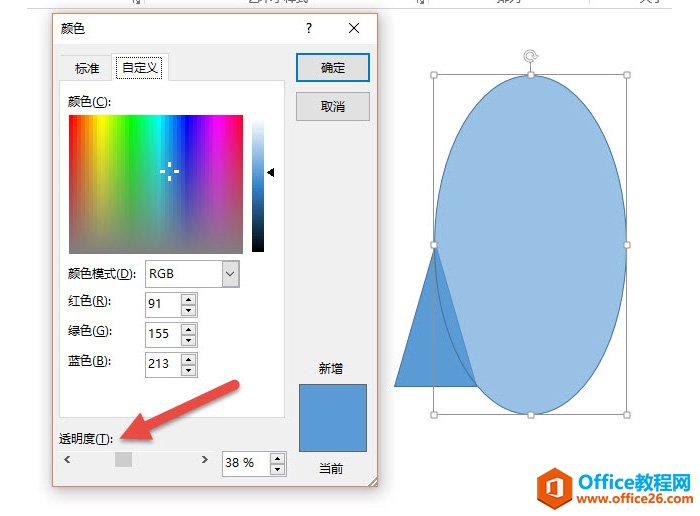Increase the 绿色 (Green) value with up arrow
Image resolution: width=700 pixels, height=516 pixels.
coord(189,329)
